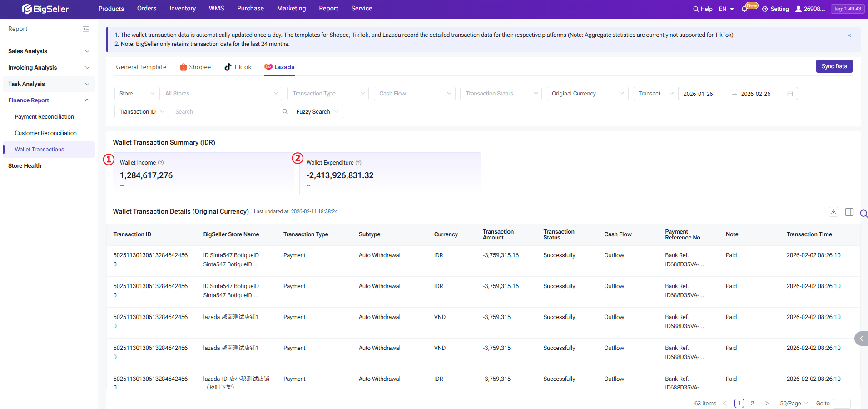
Task: Click the Sync Data button
Action: [834, 66]
